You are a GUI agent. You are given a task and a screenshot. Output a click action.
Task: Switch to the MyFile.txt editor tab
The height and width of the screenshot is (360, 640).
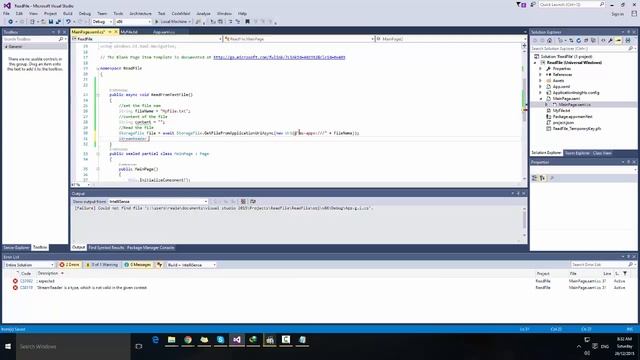tap(130, 32)
